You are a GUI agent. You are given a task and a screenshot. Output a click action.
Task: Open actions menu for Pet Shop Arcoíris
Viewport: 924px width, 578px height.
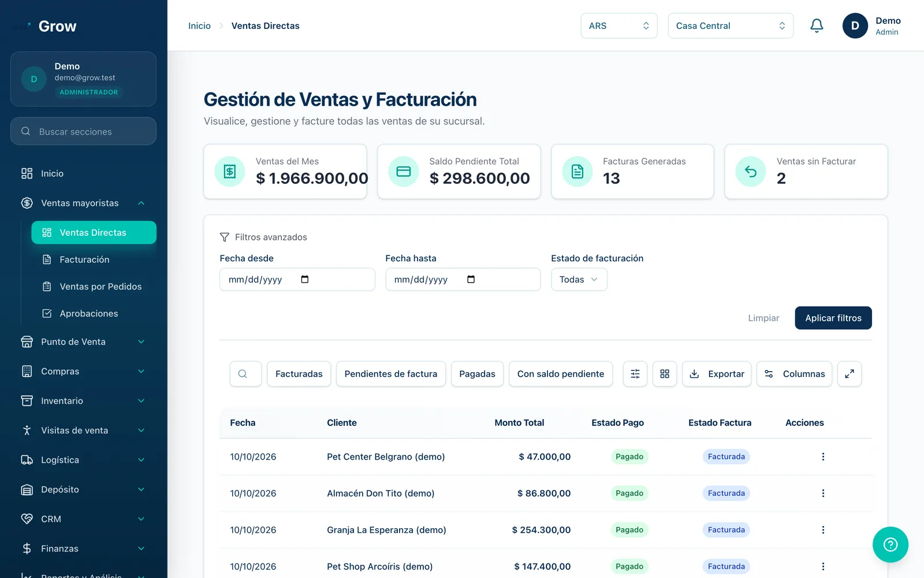pos(823,566)
